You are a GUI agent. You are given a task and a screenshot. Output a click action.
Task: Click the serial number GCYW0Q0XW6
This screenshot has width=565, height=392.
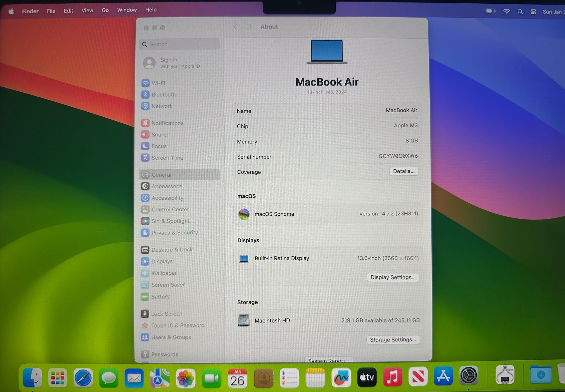tap(398, 156)
